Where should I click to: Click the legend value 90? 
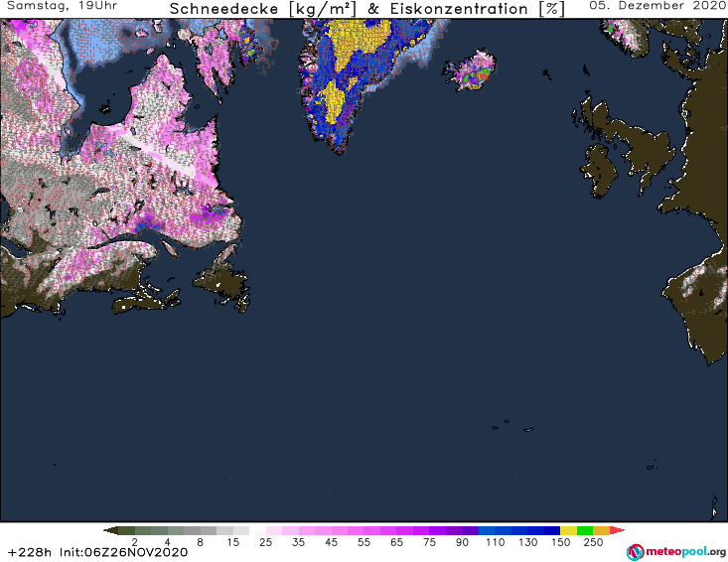point(462,542)
